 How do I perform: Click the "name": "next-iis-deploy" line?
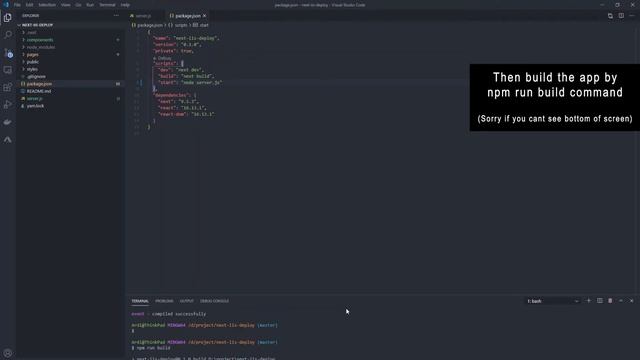point(186,38)
